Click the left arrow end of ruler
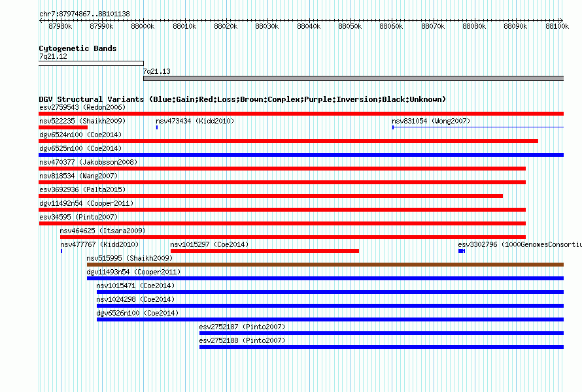This screenshot has width=582, height=392. tap(41, 20)
